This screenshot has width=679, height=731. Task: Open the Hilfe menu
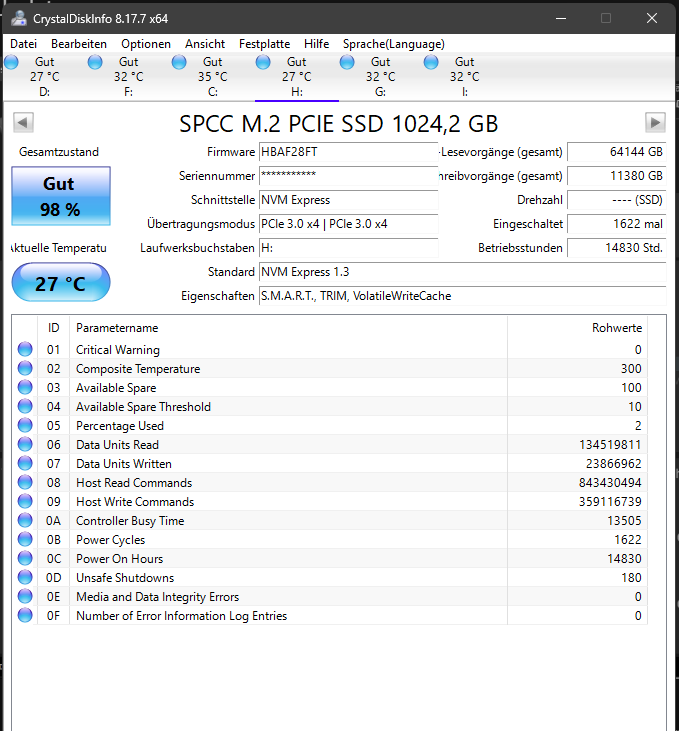click(317, 44)
